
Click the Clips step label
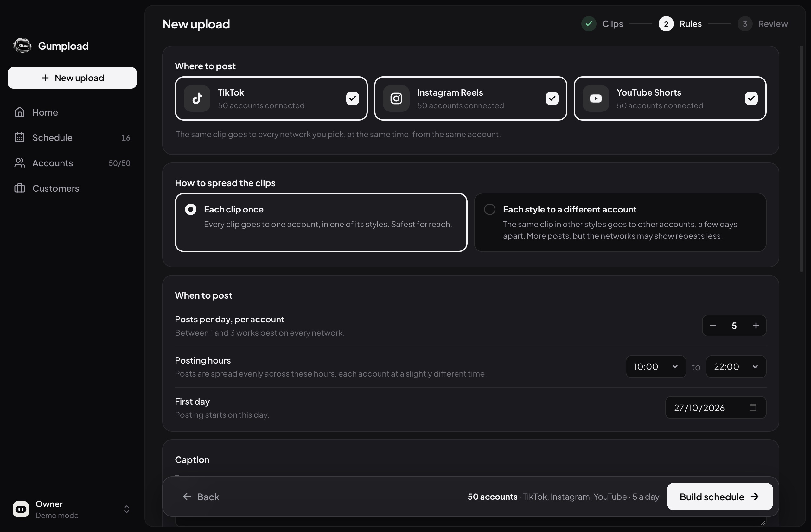[x=612, y=24]
